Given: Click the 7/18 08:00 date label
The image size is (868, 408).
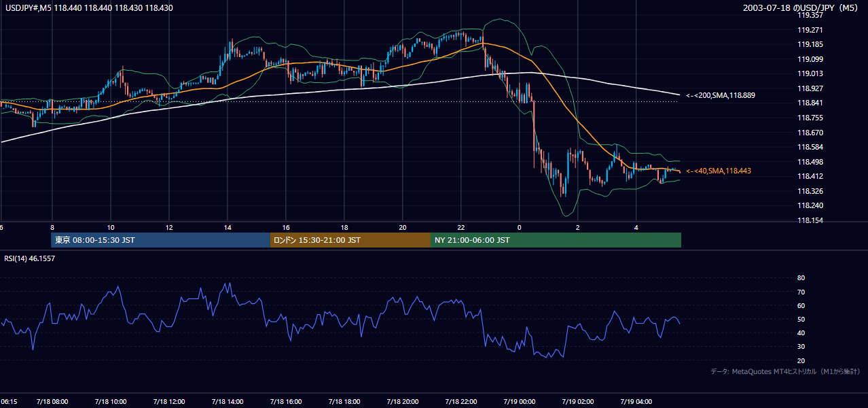Looking at the screenshot, I should [x=52, y=402].
